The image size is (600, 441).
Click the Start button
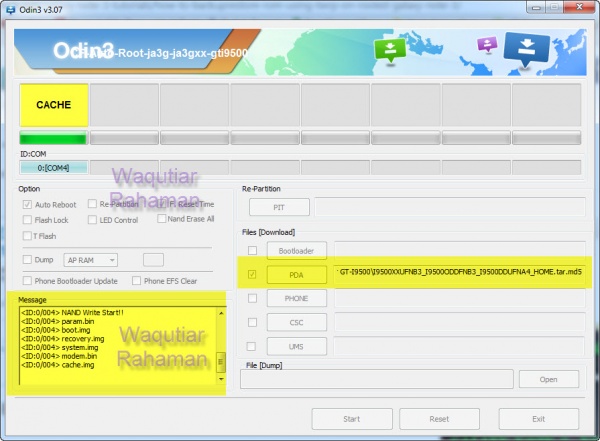[x=352, y=419]
